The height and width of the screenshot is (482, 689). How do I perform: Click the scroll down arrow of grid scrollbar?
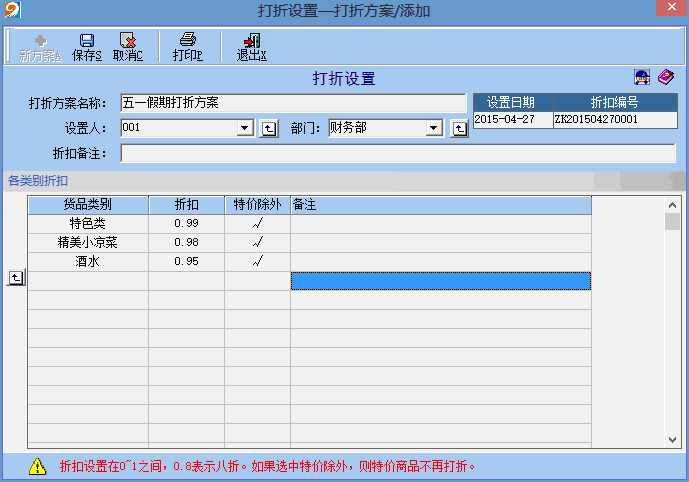click(672, 439)
